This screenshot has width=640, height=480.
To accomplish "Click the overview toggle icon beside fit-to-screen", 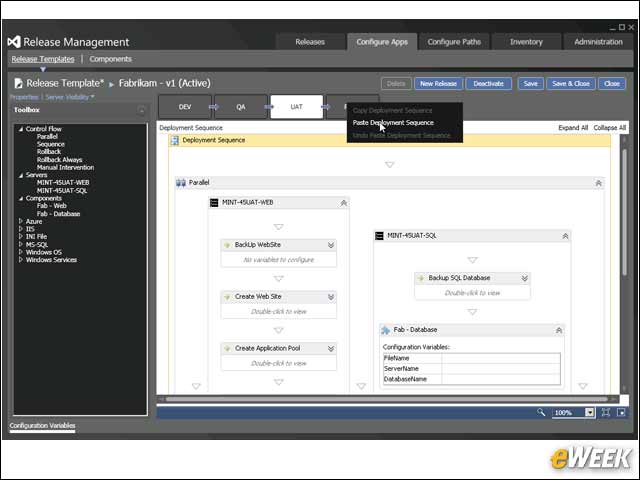I will tap(621, 412).
